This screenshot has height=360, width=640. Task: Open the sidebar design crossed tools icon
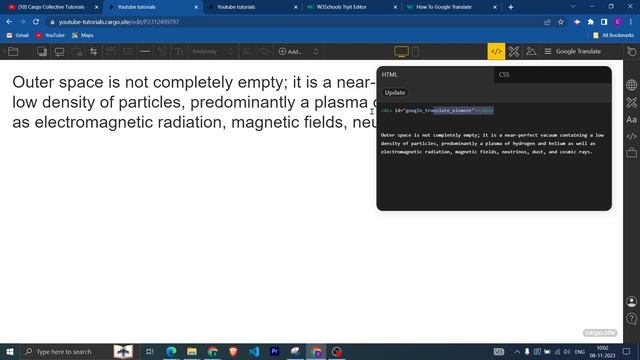pyautogui.click(x=631, y=102)
